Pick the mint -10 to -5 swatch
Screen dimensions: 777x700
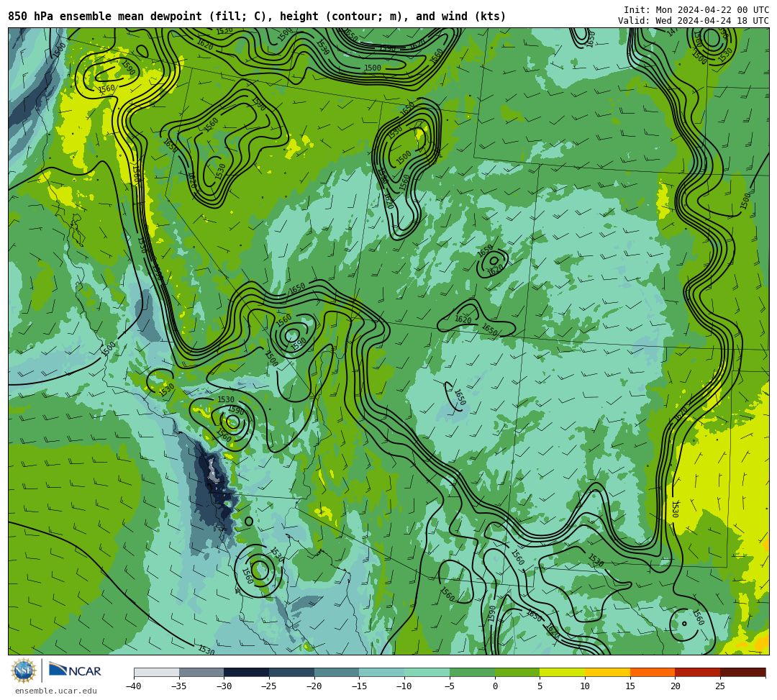tap(427, 672)
